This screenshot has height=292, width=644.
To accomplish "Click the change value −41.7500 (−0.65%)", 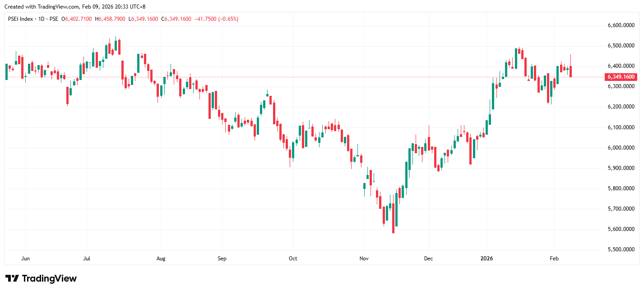I will pyautogui.click(x=217, y=19).
